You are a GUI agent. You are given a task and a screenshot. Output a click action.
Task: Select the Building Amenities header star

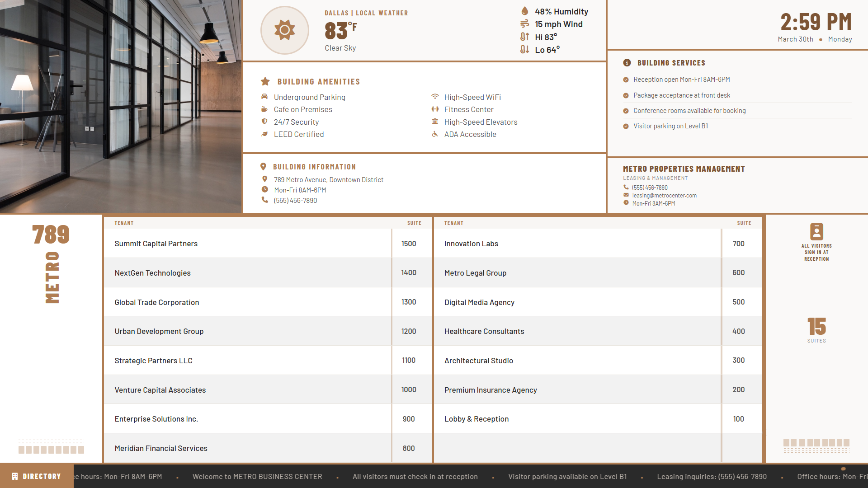(265, 81)
